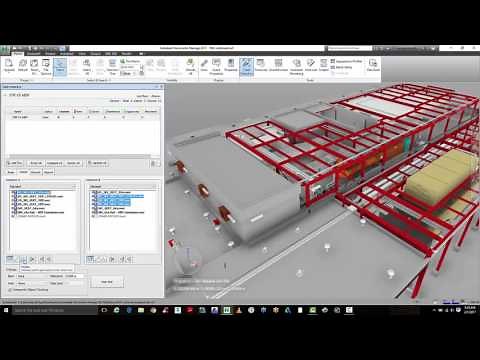
Task: Click the Update All button
Action: (97, 163)
